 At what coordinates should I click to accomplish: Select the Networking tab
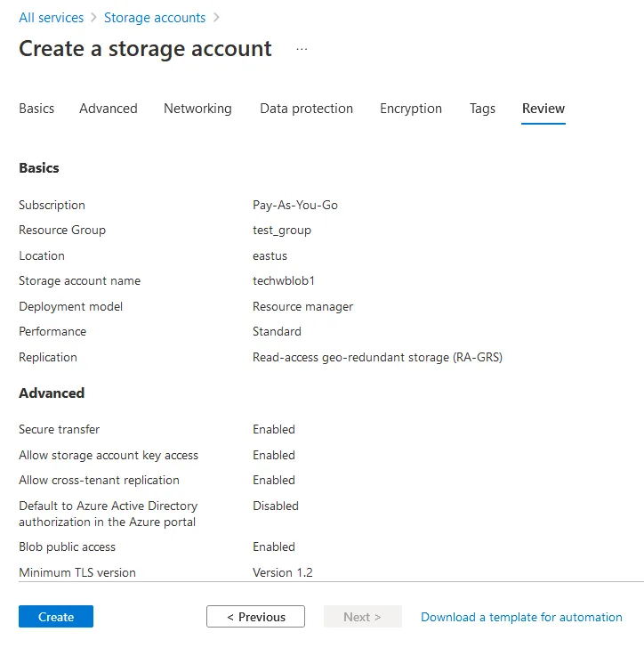pyautogui.click(x=197, y=109)
